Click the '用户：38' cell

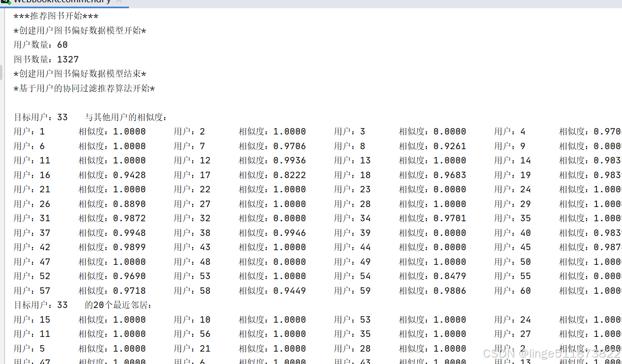[192, 233]
